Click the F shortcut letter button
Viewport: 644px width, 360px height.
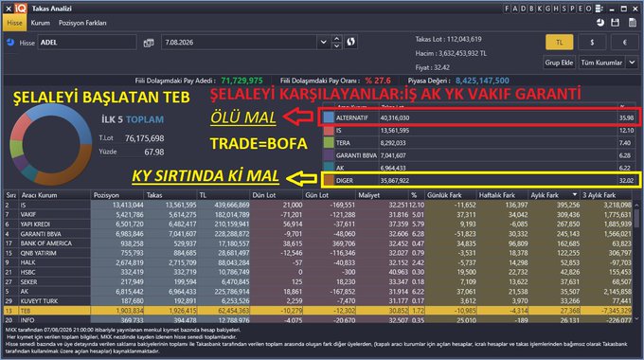pos(507,9)
